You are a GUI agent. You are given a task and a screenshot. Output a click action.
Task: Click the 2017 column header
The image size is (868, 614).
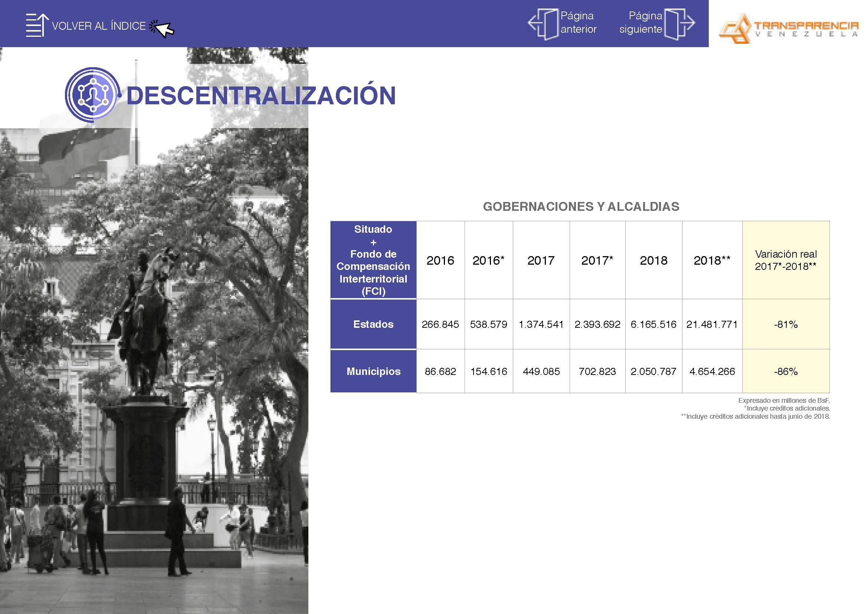click(541, 261)
